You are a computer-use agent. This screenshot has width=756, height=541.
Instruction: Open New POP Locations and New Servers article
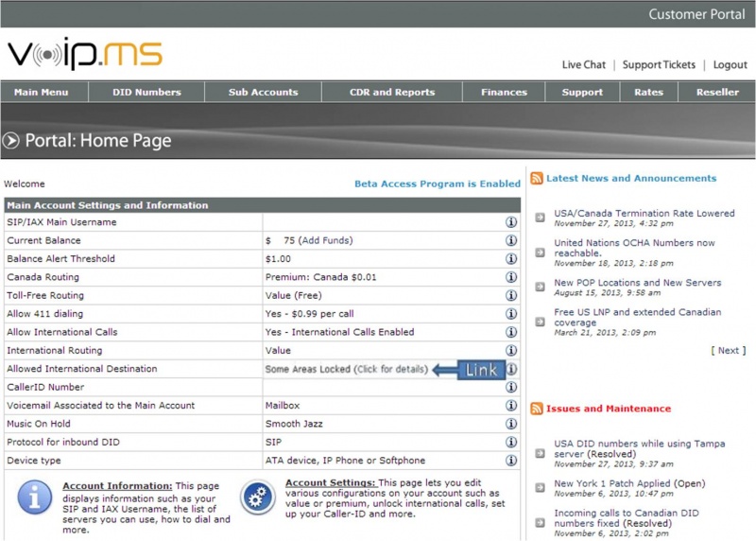coord(637,283)
